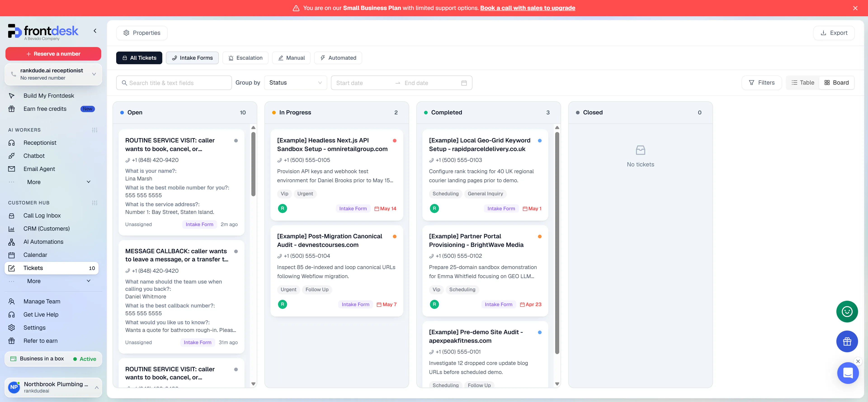Viewport: 868px width, 402px height.
Task: Open rankdude.ai receptionist number selector
Action: pos(53,74)
